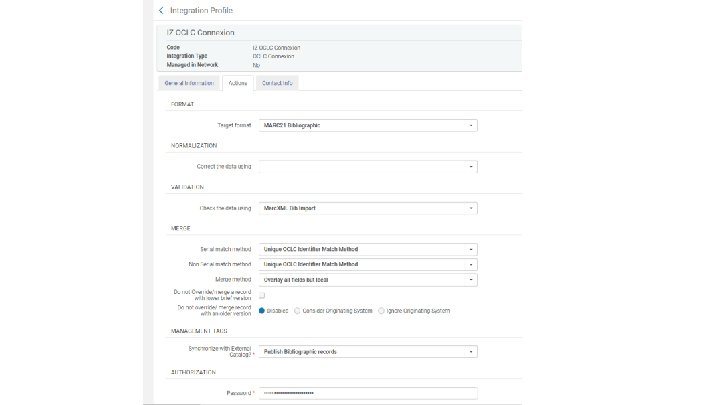Click the Password input field
This screenshot has width=720, height=405.
(x=367, y=393)
